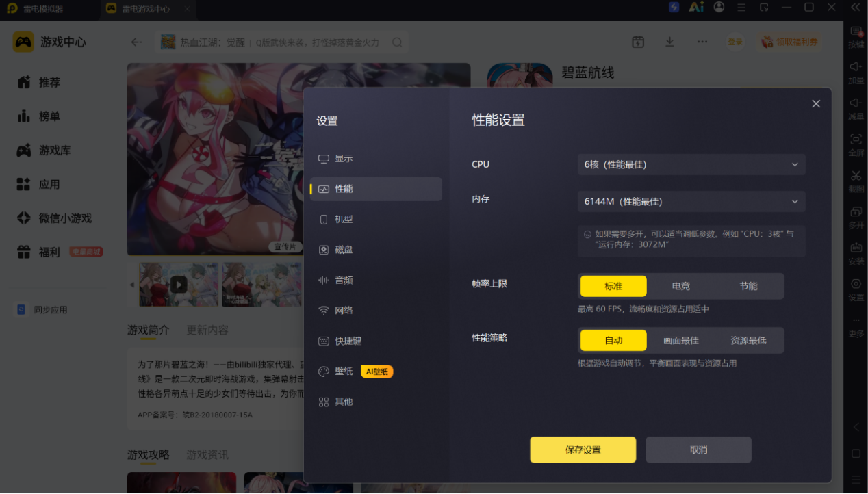Click the 领取福利券 coupon button
868x494 pixels.
click(789, 42)
